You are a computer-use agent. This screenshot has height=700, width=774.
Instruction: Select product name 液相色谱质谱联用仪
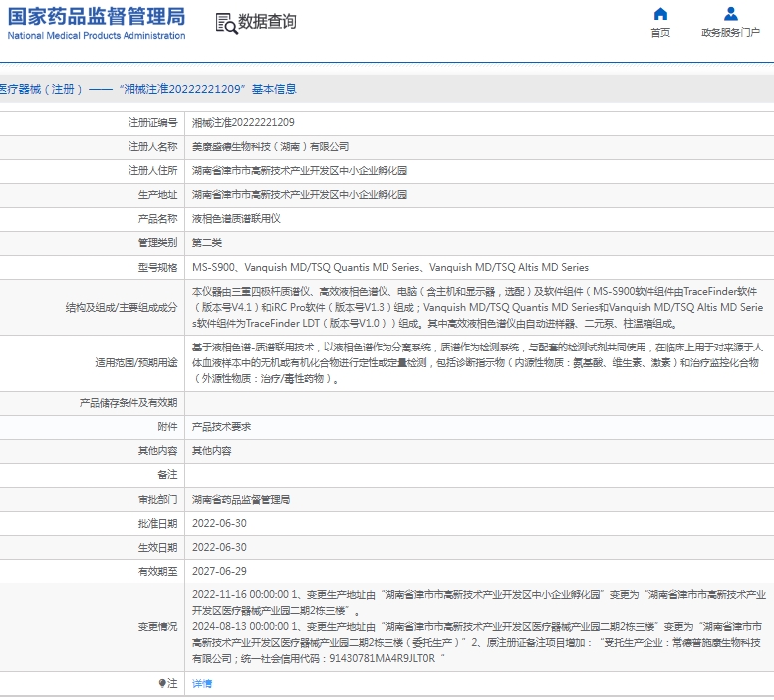(x=236, y=218)
